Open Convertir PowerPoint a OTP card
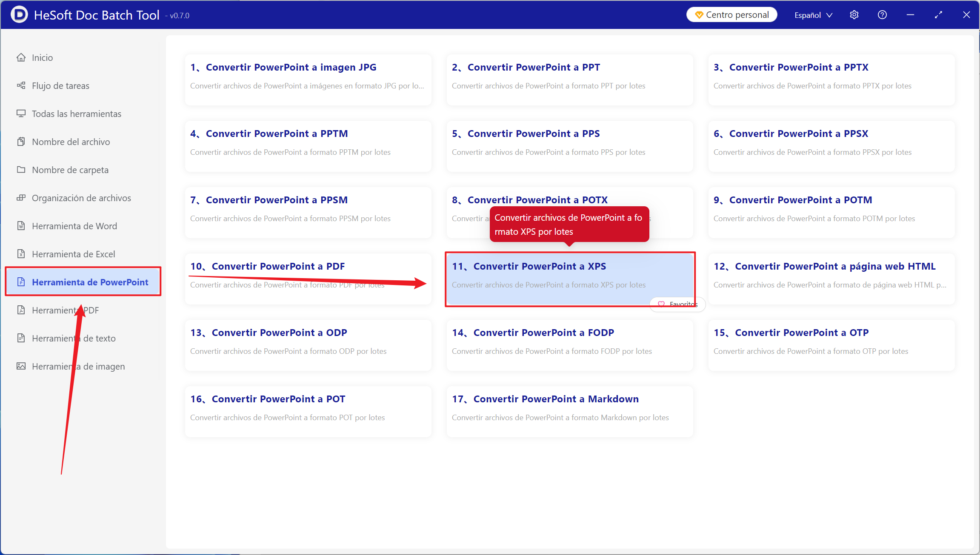The width and height of the screenshot is (980, 555). click(831, 345)
